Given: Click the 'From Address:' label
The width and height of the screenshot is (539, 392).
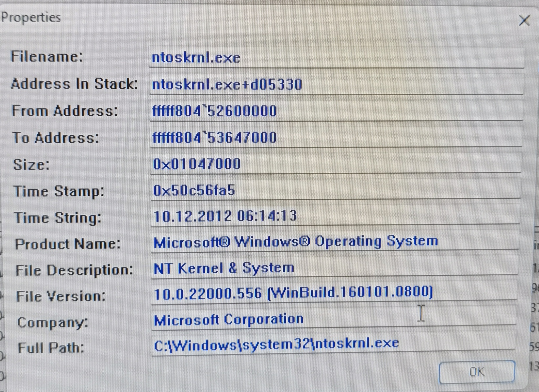Looking at the screenshot, I should [65, 111].
